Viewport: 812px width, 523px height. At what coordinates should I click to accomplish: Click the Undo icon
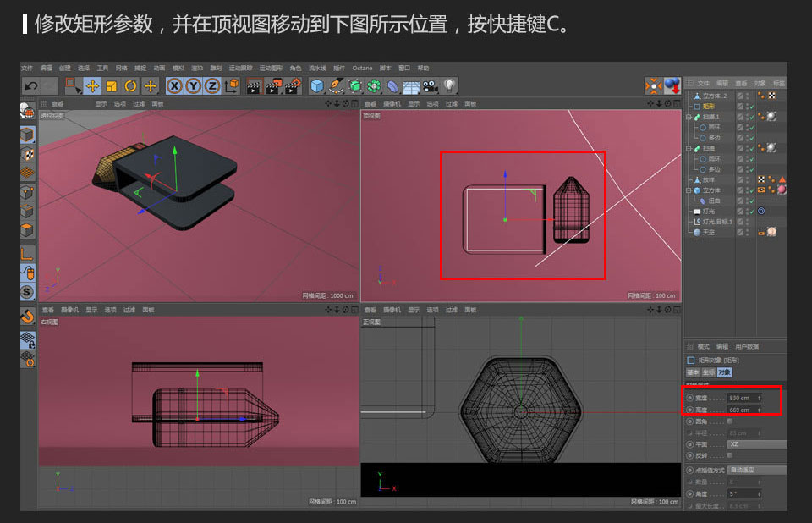pyautogui.click(x=32, y=85)
